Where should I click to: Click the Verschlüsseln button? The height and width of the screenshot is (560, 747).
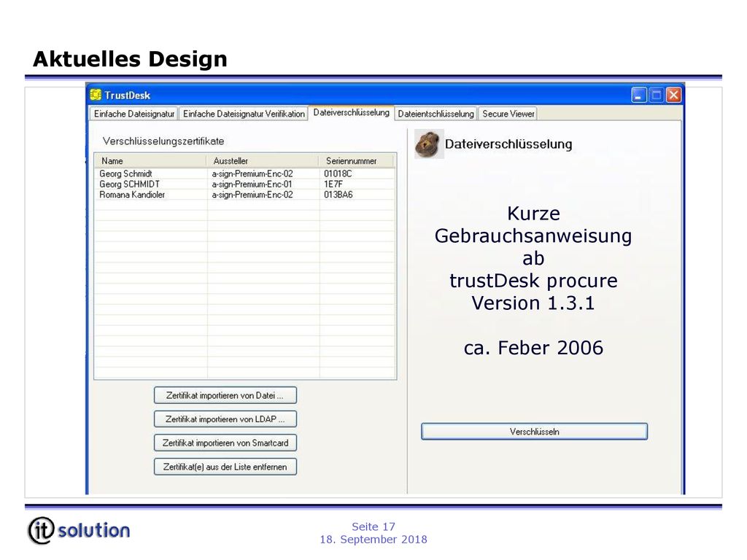(x=534, y=432)
